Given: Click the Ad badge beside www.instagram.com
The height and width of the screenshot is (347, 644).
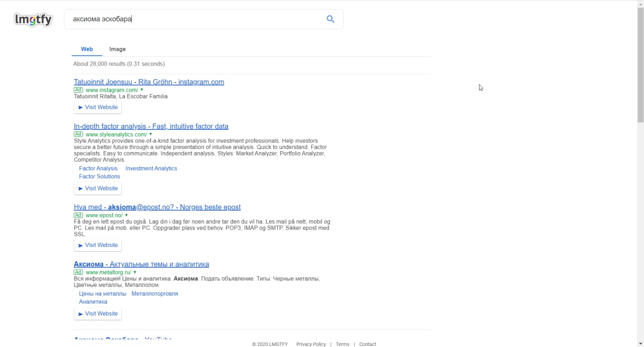Looking at the screenshot, I should tap(78, 90).
